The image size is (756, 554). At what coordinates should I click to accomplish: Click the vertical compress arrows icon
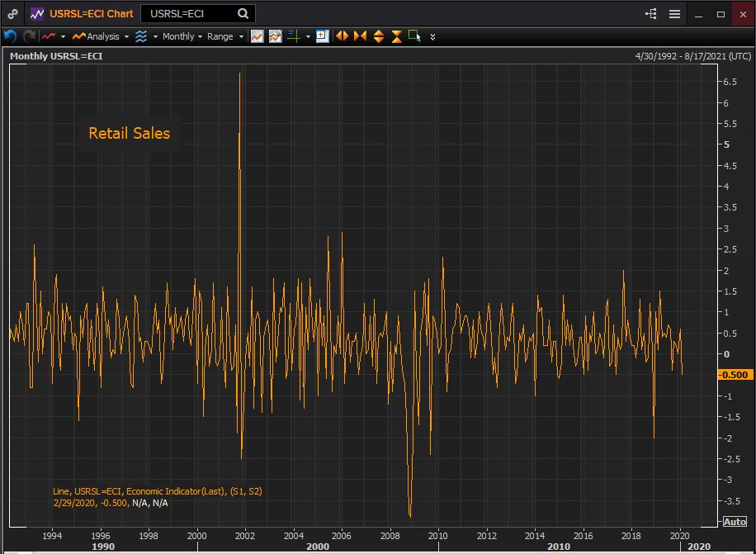[x=397, y=36]
